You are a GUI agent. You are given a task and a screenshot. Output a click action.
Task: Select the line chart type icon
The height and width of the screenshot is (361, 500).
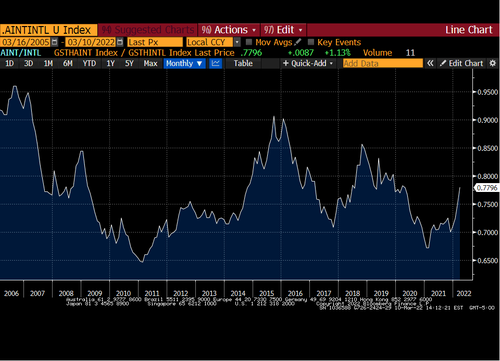click(x=216, y=63)
